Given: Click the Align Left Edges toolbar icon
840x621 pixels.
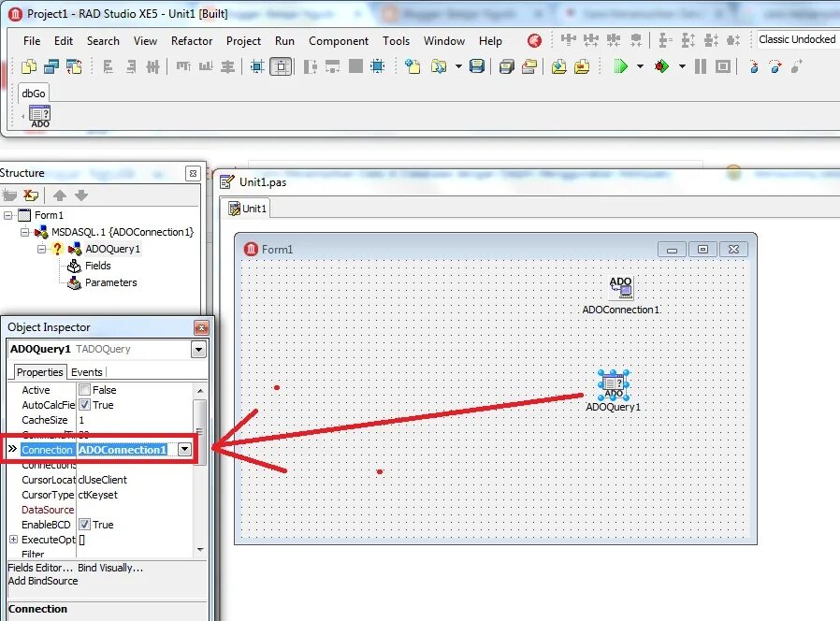Looking at the screenshot, I should point(108,66).
